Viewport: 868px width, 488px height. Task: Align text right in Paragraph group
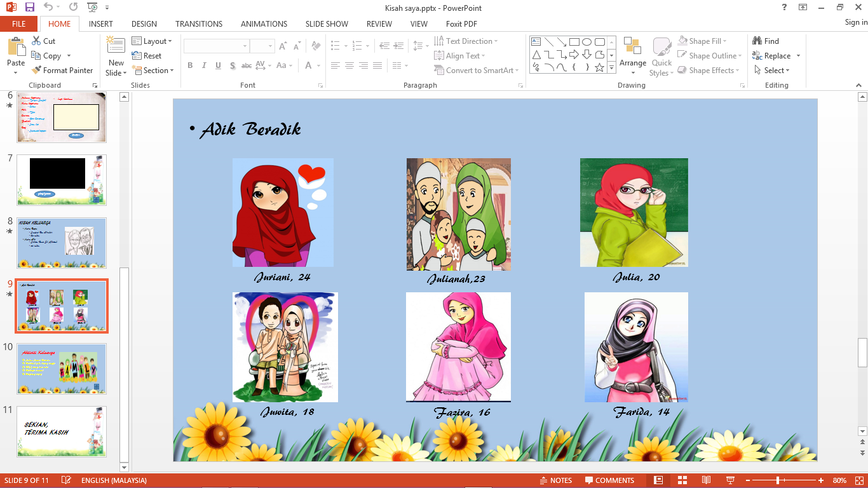363,65
